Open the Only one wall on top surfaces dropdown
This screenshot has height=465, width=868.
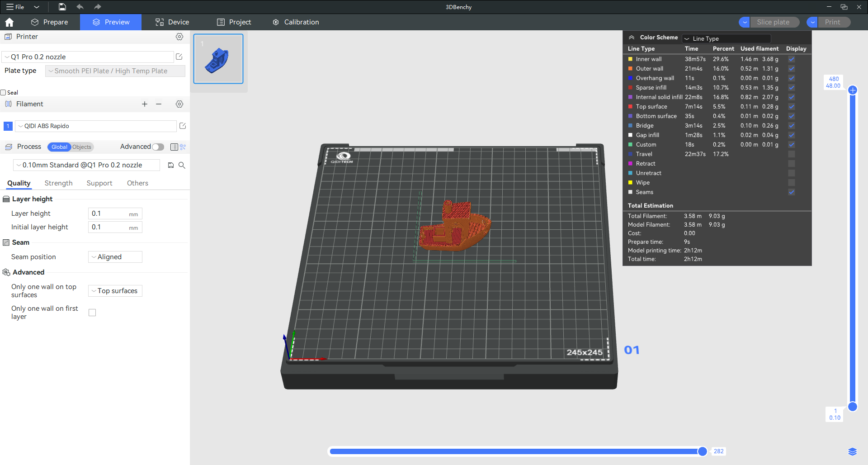115,291
